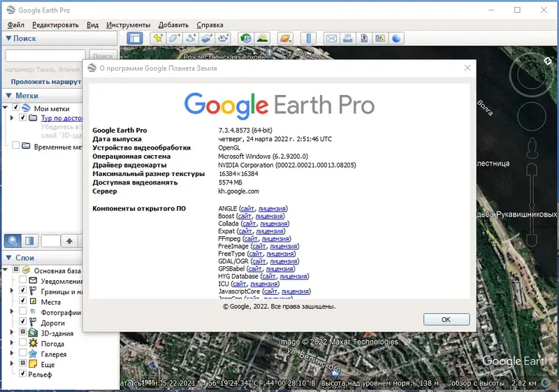This screenshot has height=392, width=559.
Task: Expand the Галерея layer arrow
Action: tap(12, 353)
